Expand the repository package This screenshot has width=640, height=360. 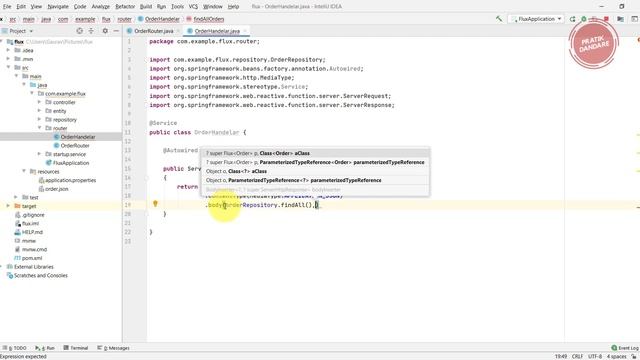click(39, 120)
